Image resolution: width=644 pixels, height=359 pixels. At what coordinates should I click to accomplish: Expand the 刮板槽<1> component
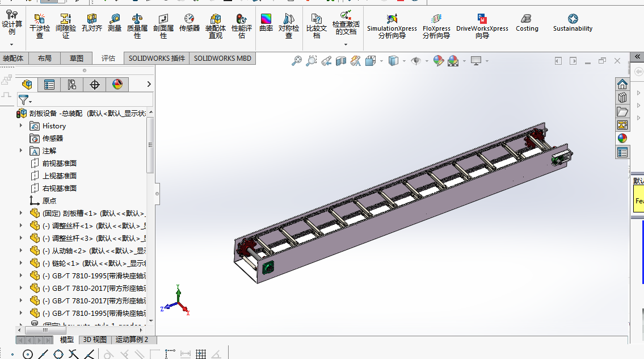click(x=21, y=213)
